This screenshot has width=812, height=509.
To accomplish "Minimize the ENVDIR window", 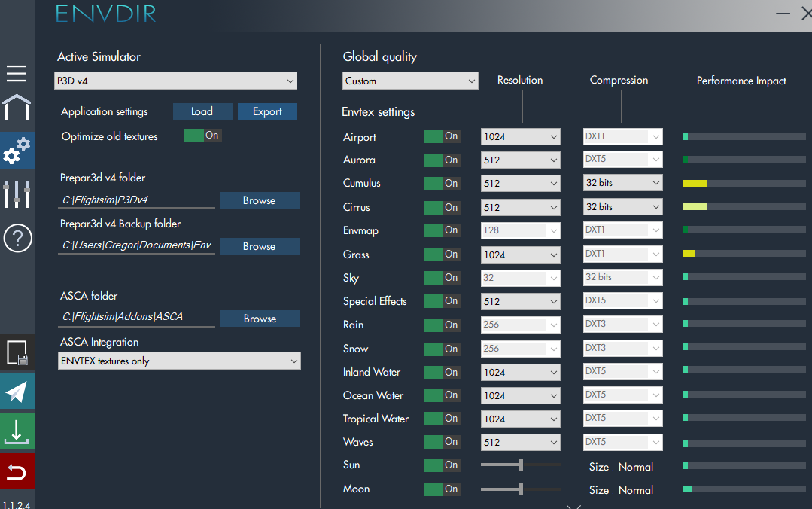I will pyautogui.click(x=783, y=14).
